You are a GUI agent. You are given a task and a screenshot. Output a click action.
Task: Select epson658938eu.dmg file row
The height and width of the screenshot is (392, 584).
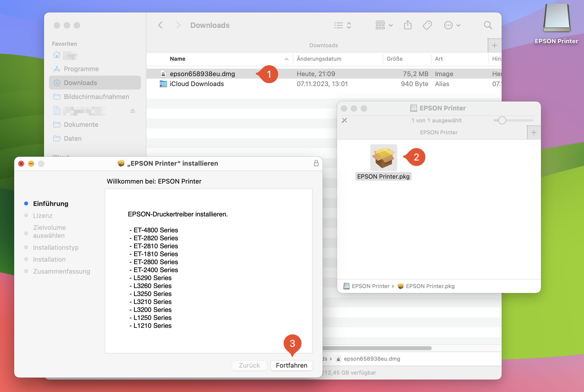(x=202, y=74)
